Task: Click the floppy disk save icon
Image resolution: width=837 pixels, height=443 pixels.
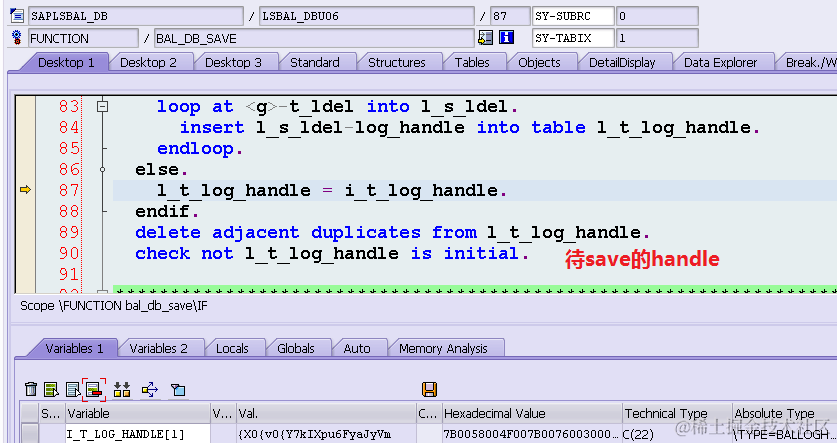Action: click(429, 389)
